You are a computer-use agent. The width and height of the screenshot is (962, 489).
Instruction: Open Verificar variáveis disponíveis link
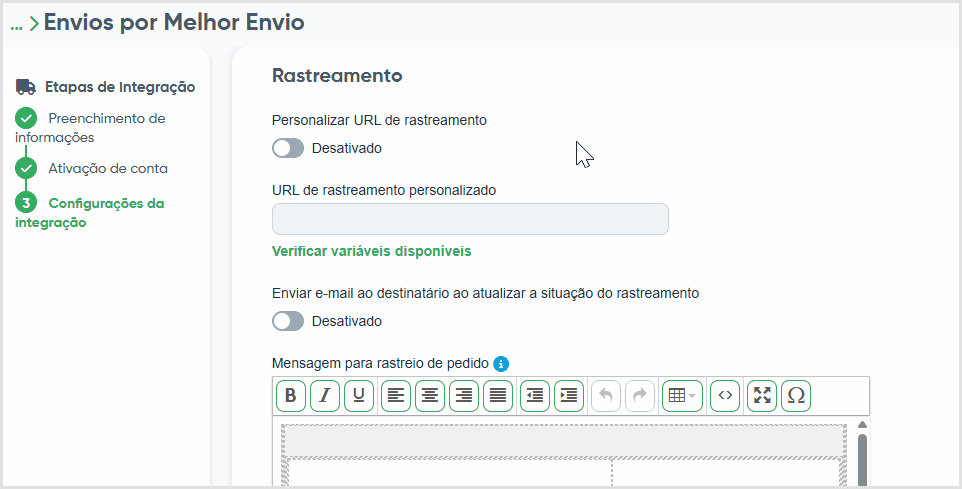pos(372,251)
